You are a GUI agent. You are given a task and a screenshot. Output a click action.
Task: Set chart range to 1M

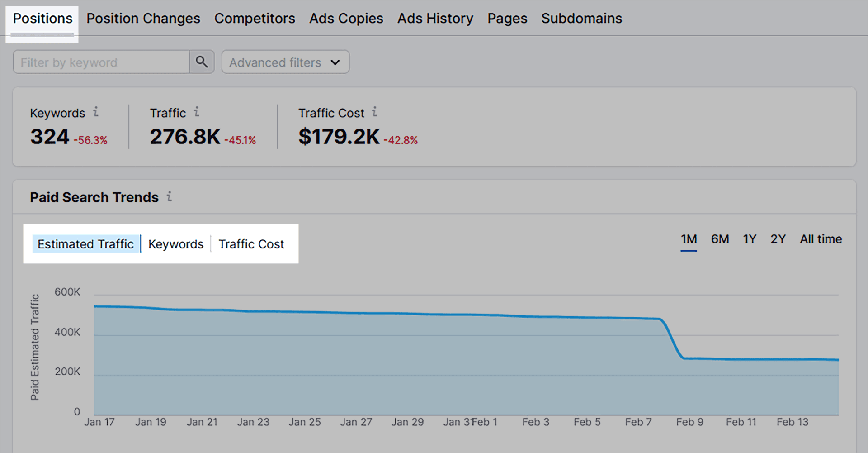689,239
